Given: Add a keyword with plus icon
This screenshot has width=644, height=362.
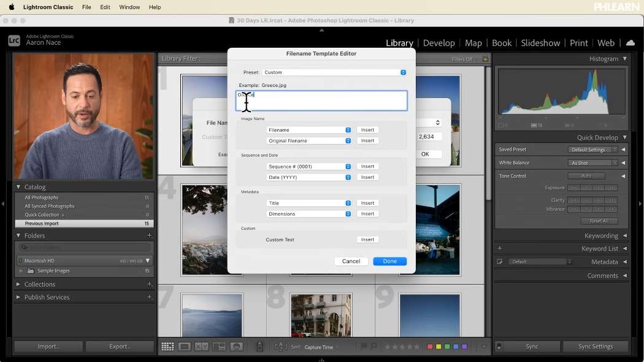Looking at the screenshot, I should coord(500,248).
